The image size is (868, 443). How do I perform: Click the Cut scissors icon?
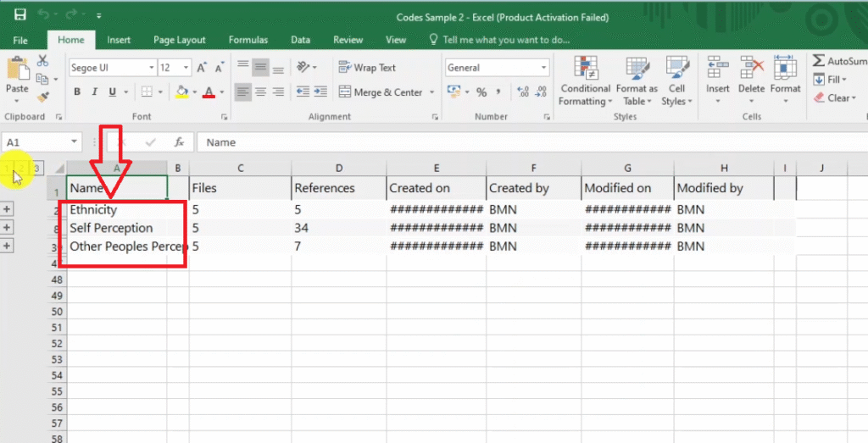(42, 61)
